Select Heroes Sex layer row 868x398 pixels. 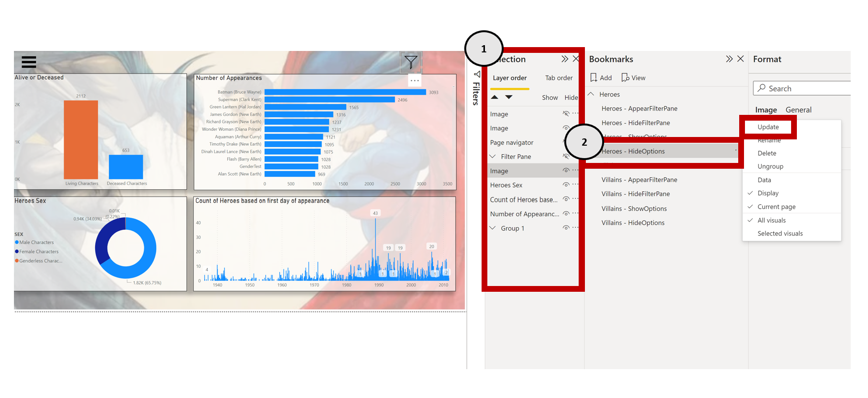click(x=533, y=185)
